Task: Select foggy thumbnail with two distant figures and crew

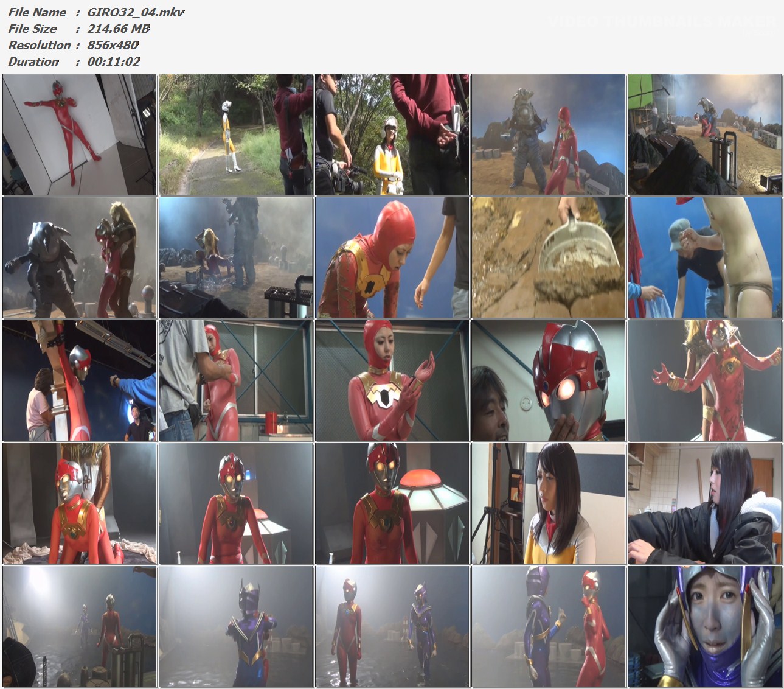Action: click(x=80, y=626)
